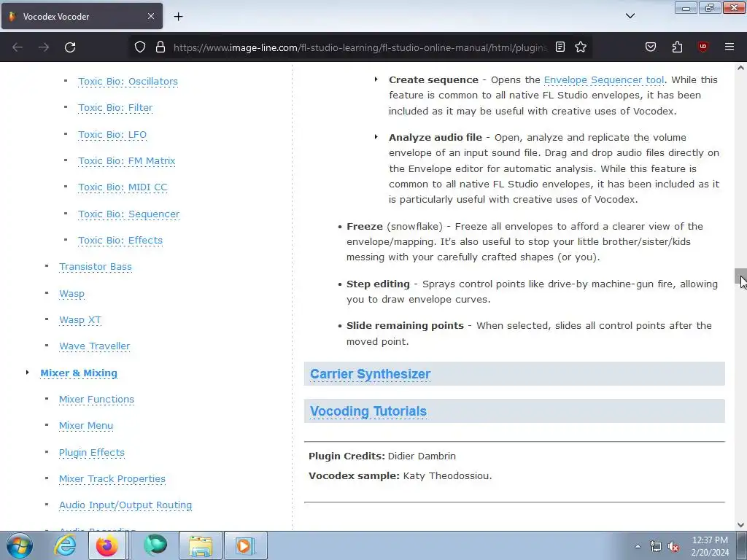
Task: Open the Toxic Bio: Oscillators link
Action: (128, 82)
